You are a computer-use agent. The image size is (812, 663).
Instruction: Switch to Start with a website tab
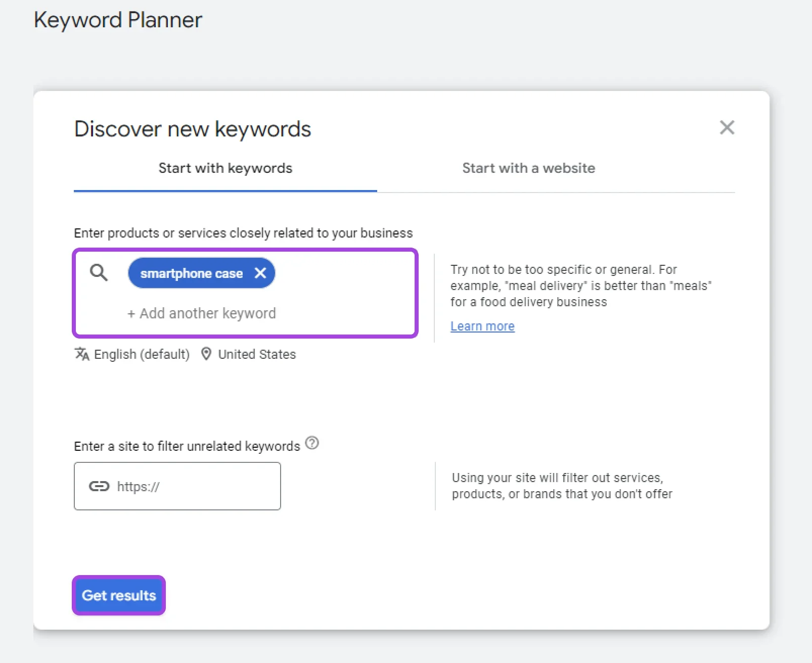click(x=528, y=168)
